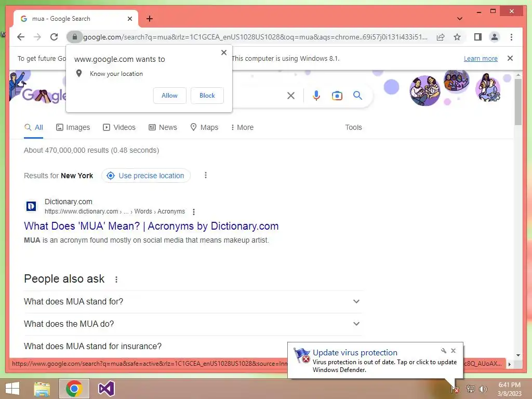
Task: Click the scroll down arrow
Action: (518, 355)
